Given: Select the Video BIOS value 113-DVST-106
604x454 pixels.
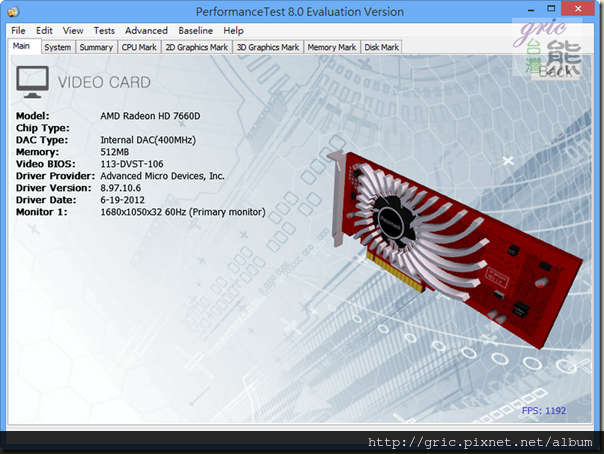Looking at the screenshot, I should [x=132, y=164].
